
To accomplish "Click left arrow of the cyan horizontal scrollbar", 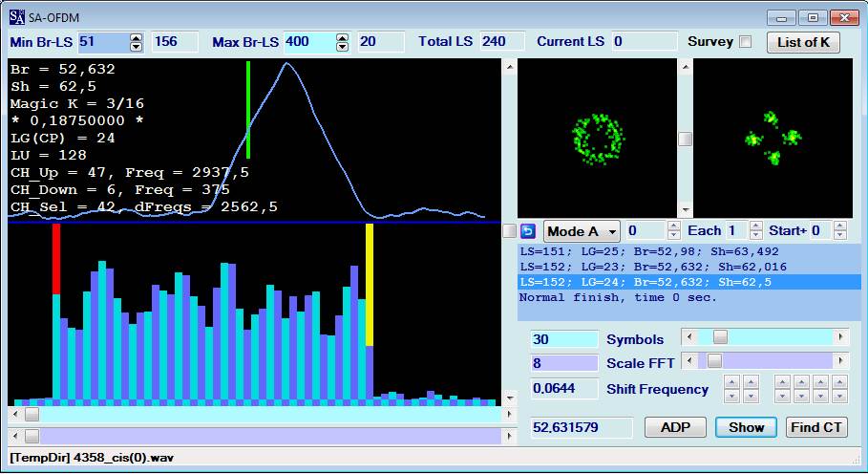I will (x=15, y=414).
